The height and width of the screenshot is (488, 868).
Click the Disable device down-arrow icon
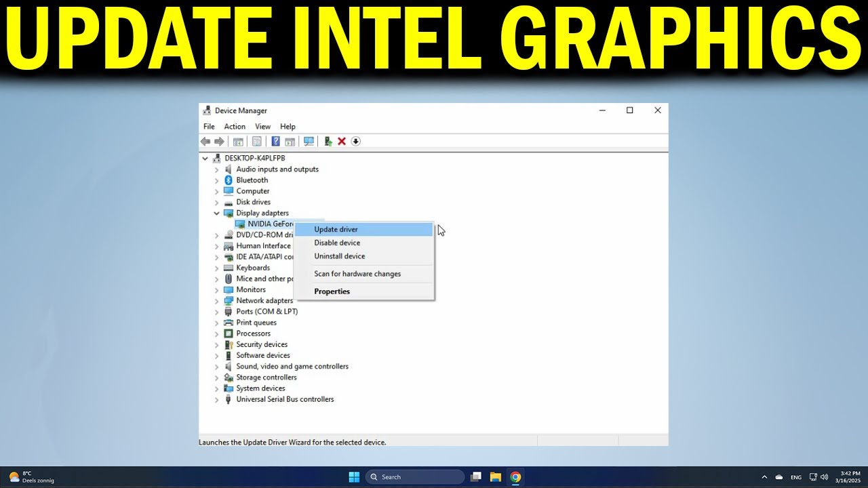[355, 142]
